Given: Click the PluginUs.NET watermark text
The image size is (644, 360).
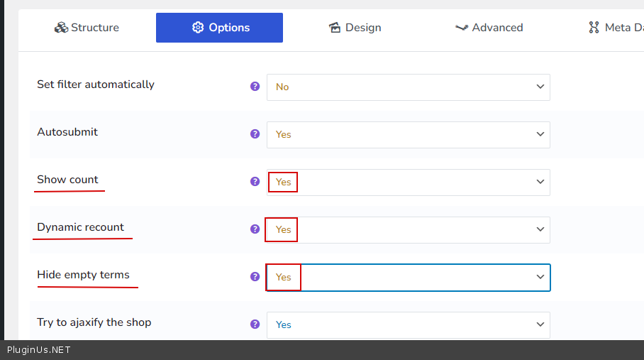Looking at the screenshot, I should pyautogui.click(x=39, y=350).
